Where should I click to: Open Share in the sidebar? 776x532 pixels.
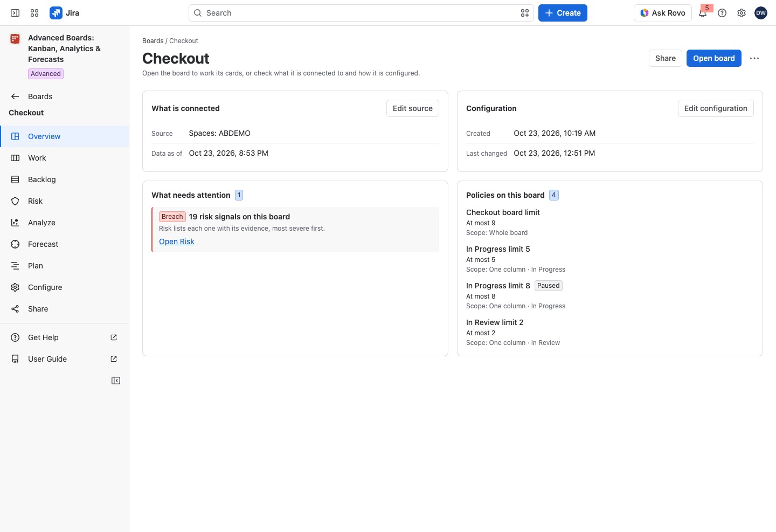(x=65, y=309)
